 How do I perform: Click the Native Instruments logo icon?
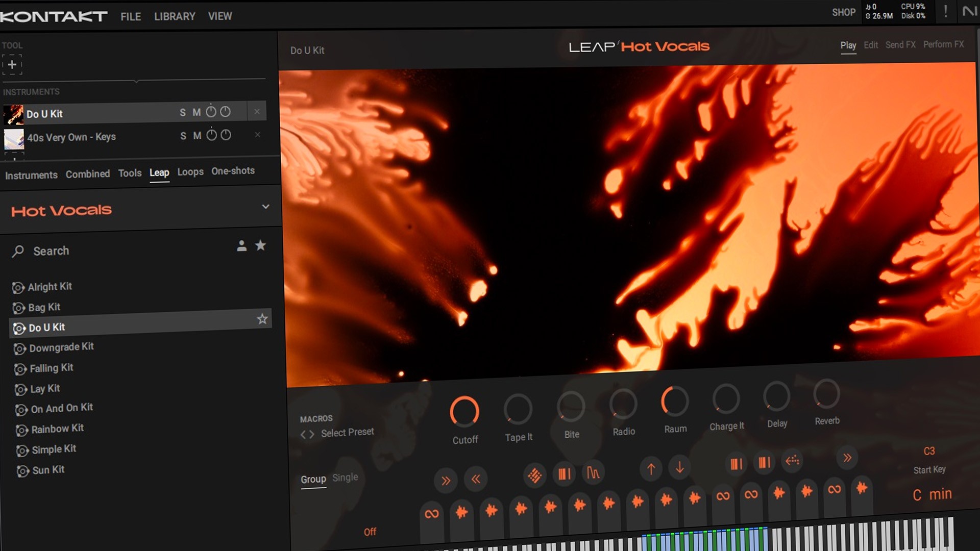[969, 11]
